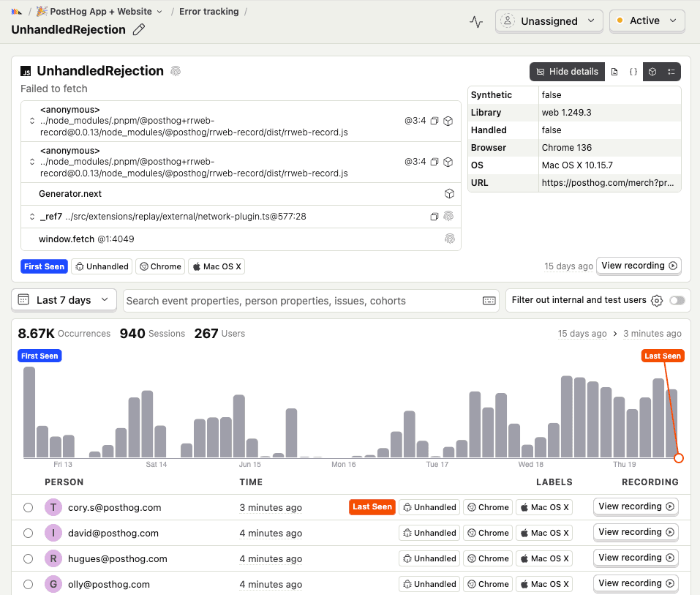Click the First Seen tag below stack trace
The width and height of the screenshot is (700, 595).
tap(44, 266)
